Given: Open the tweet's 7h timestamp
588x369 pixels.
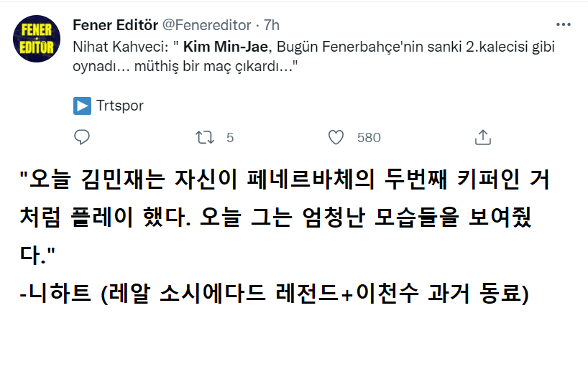Looking at the screenshot, I should pos(271,25).
